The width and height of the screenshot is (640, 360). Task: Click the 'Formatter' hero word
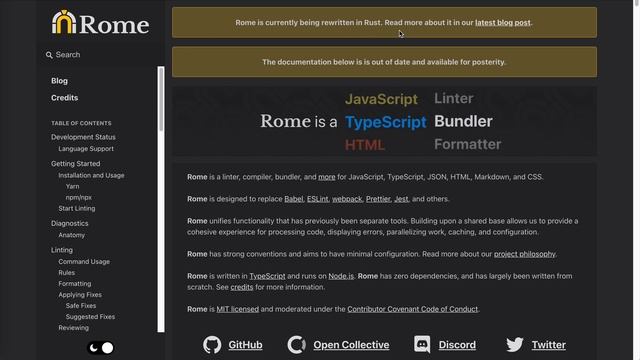467,144
